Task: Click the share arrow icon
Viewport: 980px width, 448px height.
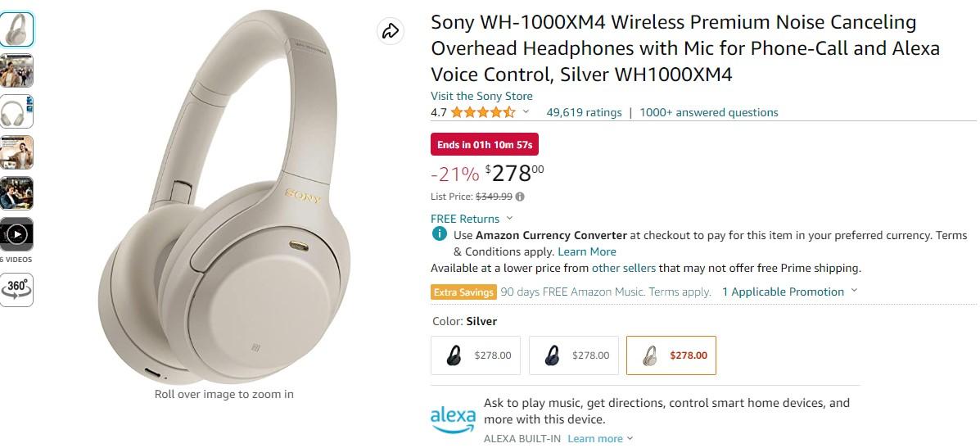Action: coord(390,31)
